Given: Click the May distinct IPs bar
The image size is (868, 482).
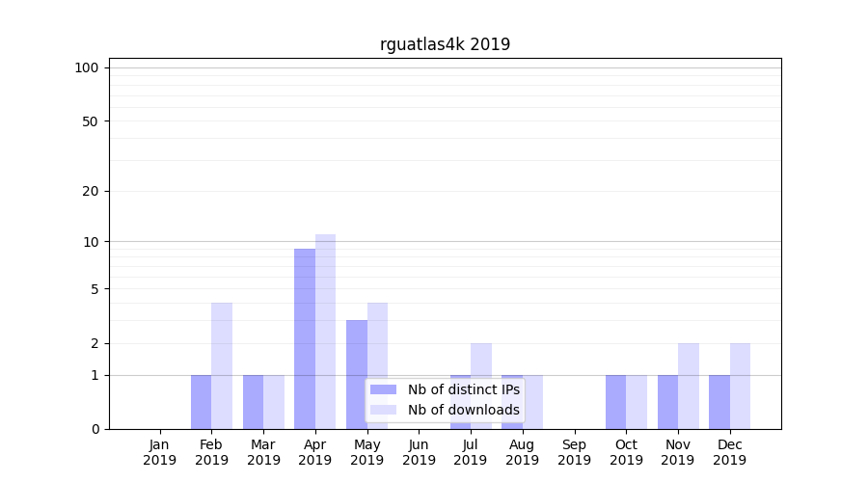Looking at the screenshot, I should pyautogui.click(x=357, y=374).
